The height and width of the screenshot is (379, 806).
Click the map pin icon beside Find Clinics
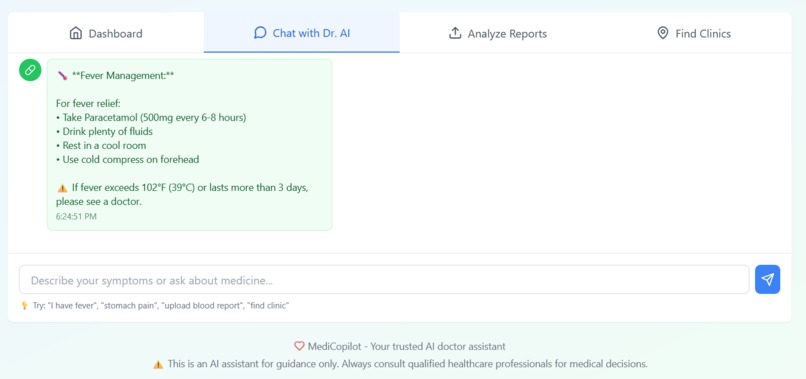(663, 33)
